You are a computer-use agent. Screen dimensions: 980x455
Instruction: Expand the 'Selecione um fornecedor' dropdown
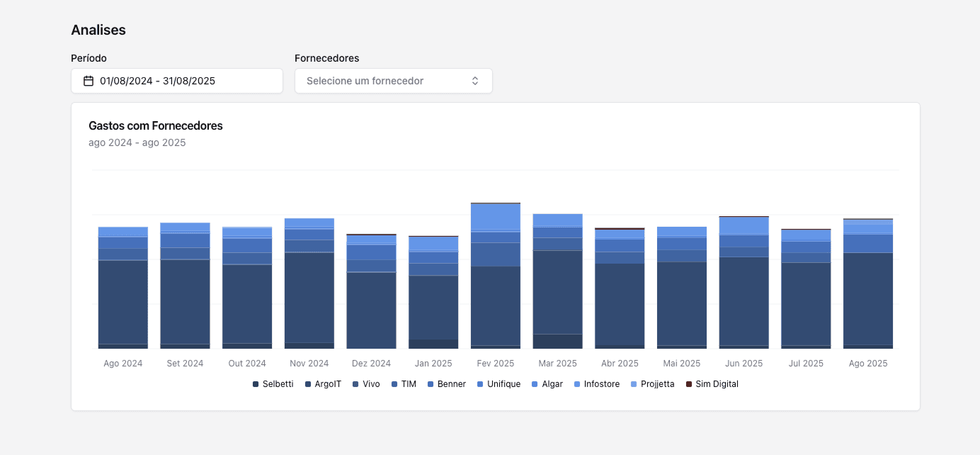coord(393,81)
